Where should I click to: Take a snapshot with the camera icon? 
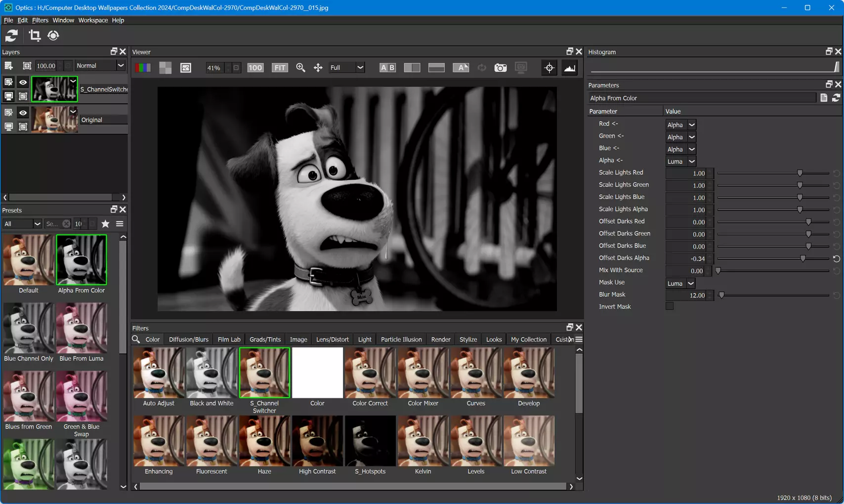tap(501, 68)
